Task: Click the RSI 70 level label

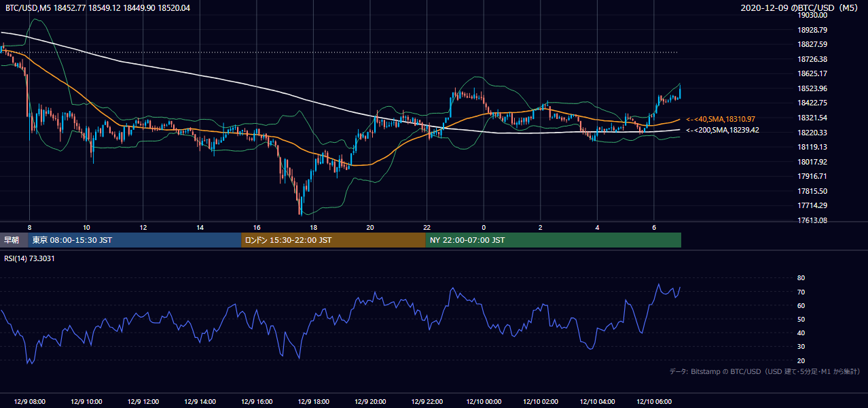Action: (801, 292)
